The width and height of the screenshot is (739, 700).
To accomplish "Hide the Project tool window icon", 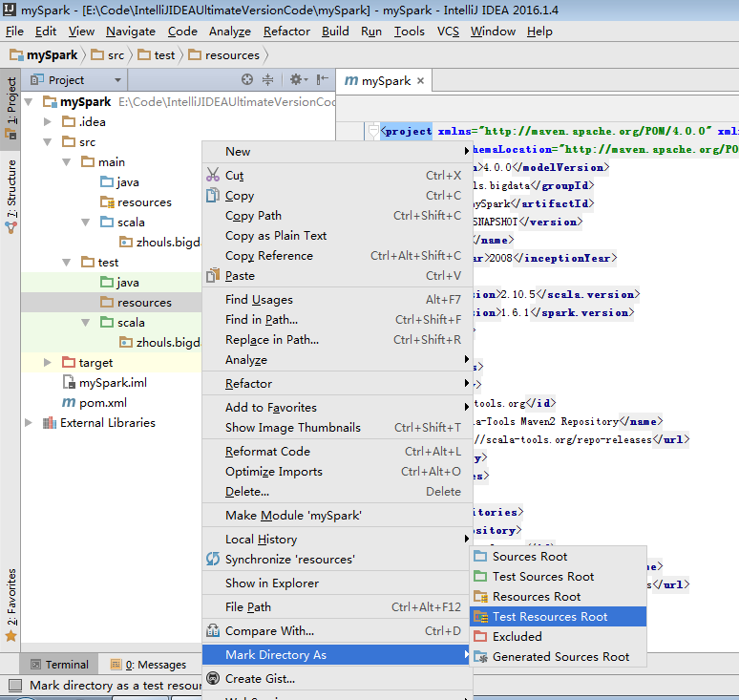I will coord(323,79).
